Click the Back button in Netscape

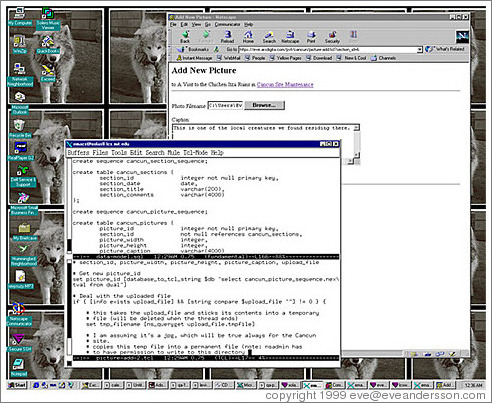pos(185,37)
